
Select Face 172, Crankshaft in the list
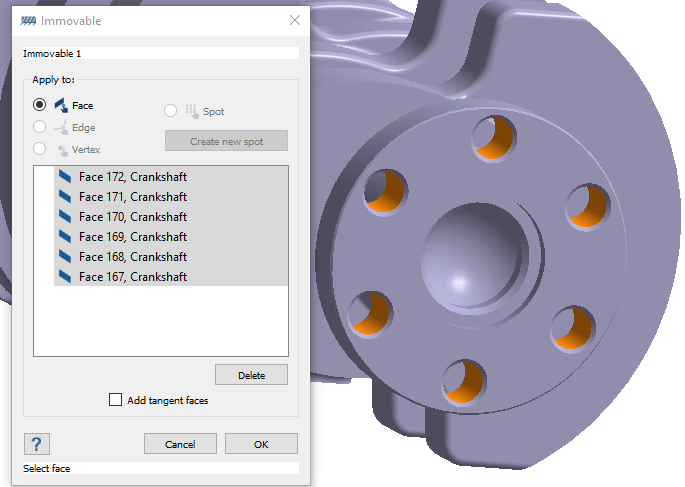click(171, 176)
